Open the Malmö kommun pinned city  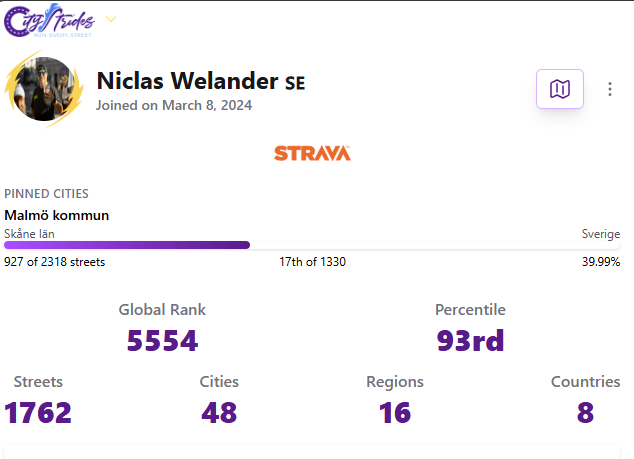[x=57, y=215]
